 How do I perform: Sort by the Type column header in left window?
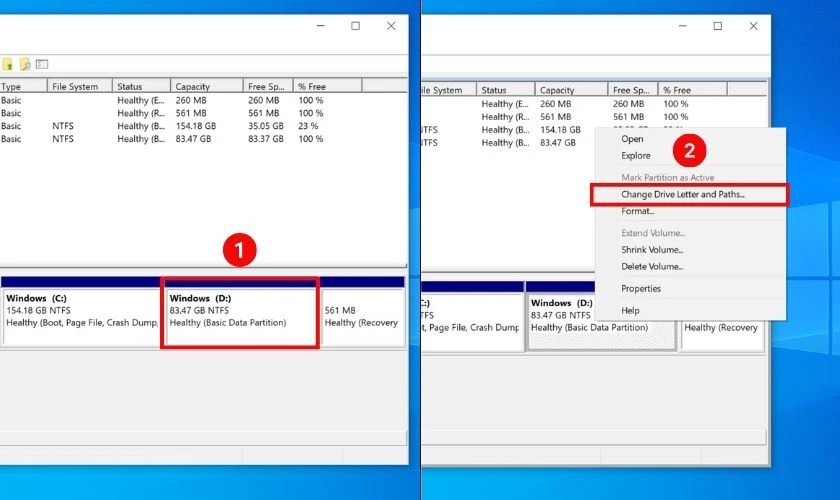coord(23,86)
